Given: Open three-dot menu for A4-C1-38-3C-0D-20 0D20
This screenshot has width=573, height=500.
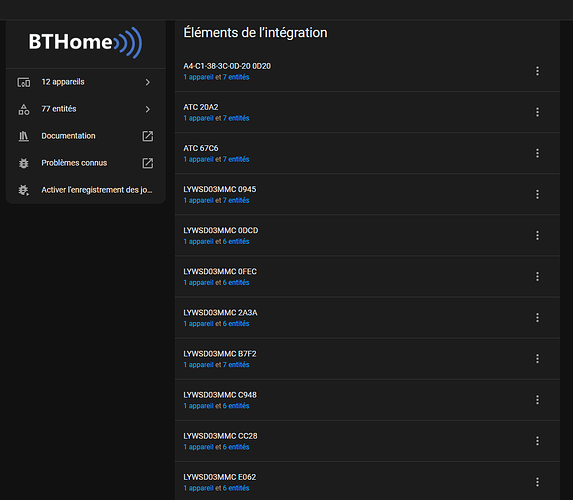Looking at the screenshot, I should tap(537, 71).
